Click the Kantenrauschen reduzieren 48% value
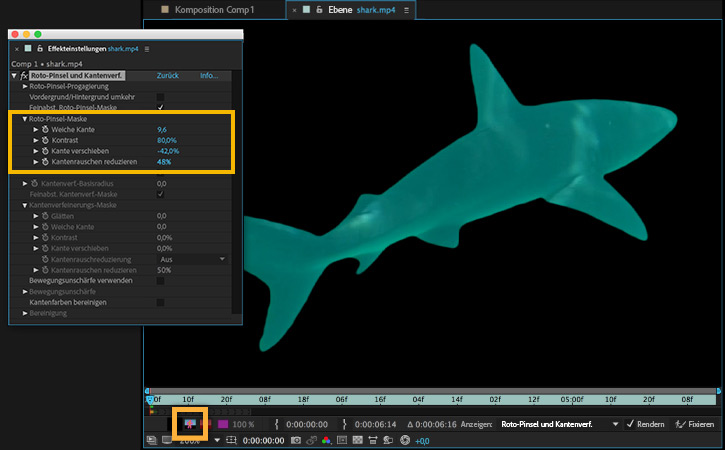Viewport: 725px width, 450px height. point(164,162)
